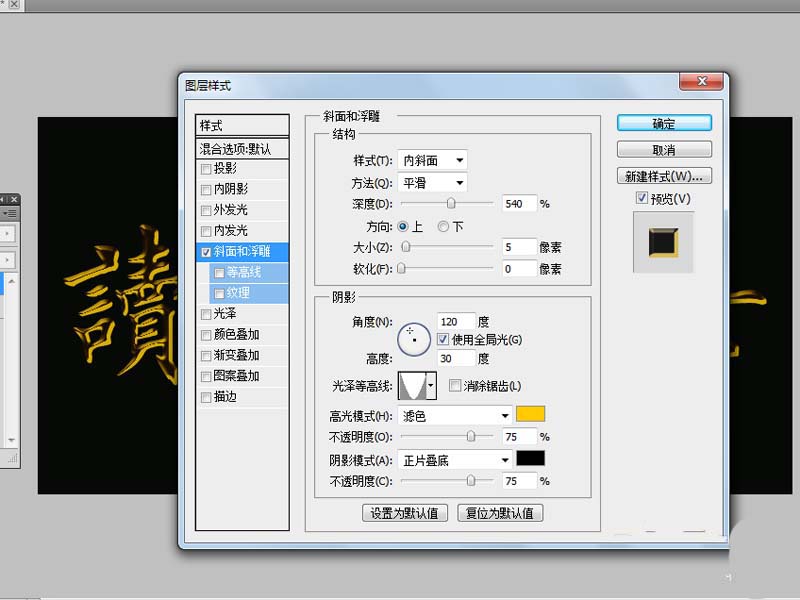The image size is (800, 600).
Task: Uncheck 使用全局光 checkbox
Action: tap(443, 339)
